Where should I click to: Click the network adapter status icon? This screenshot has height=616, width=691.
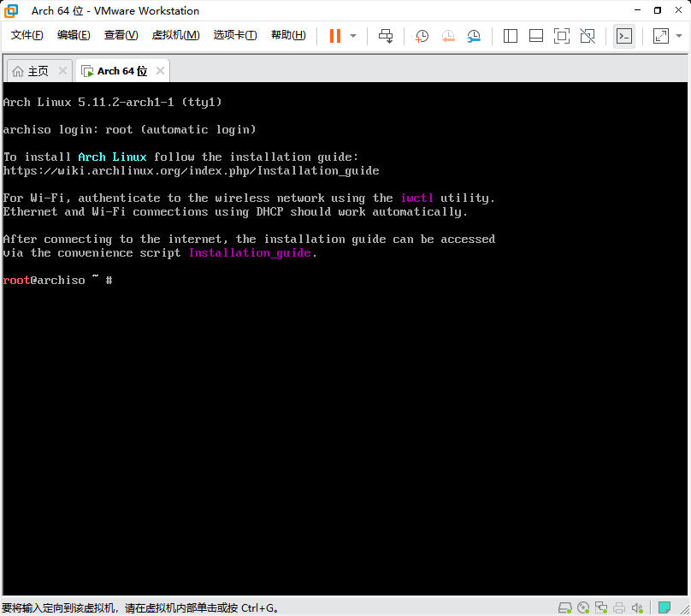pos(601,607)
